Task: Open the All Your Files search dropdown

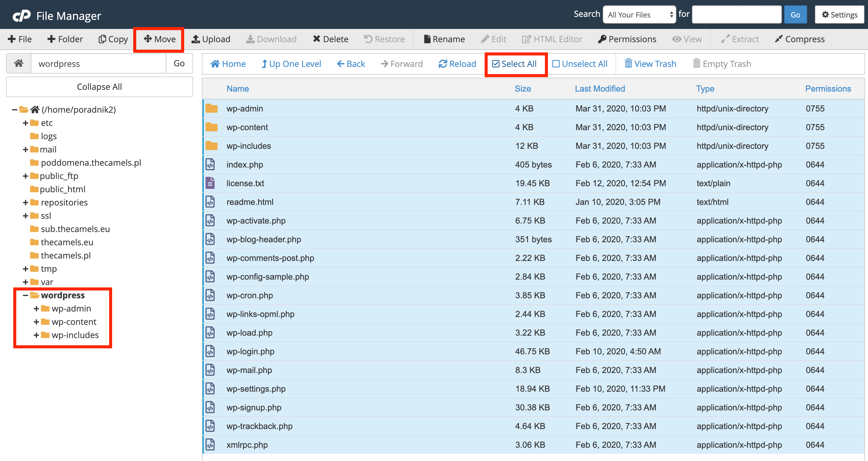Action: pyautogui.click(x=639, y=14)
